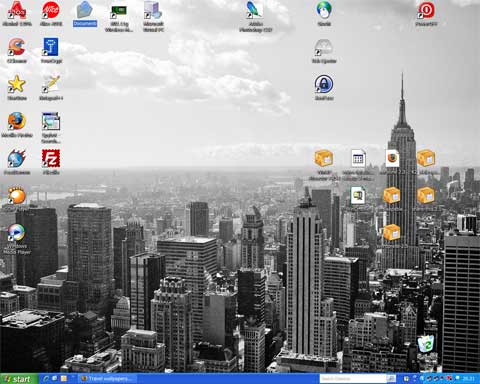Screen dimensions: 480x384
Task: Select the highlighted Documents folder icon
Action: point(85,10)
